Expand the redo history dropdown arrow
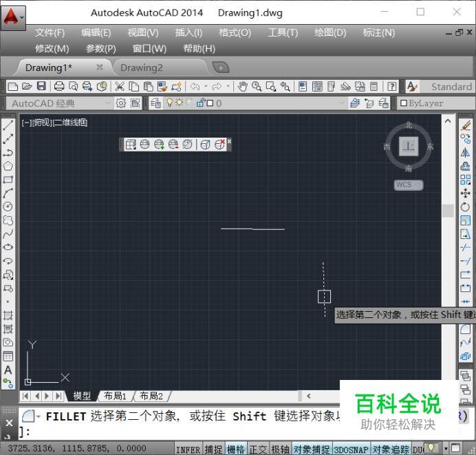Image resolution: width=476 pixels, height=455 pixels. 228,86
